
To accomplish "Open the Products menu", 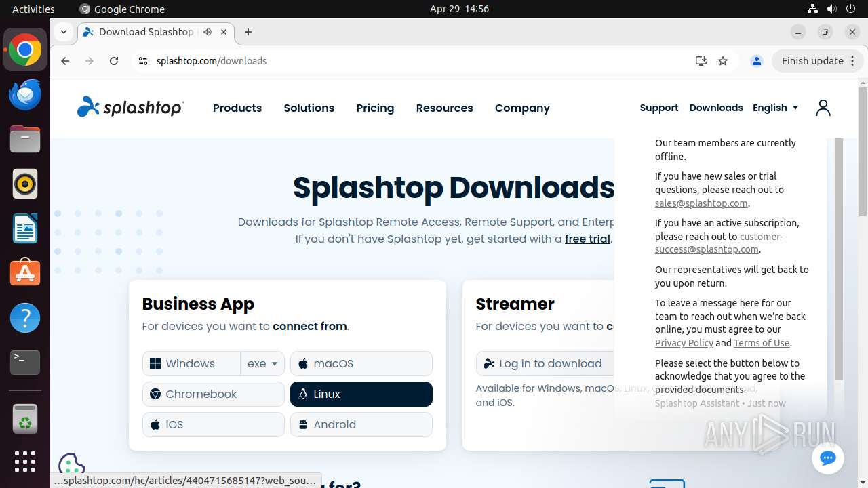I will point(237,108).
